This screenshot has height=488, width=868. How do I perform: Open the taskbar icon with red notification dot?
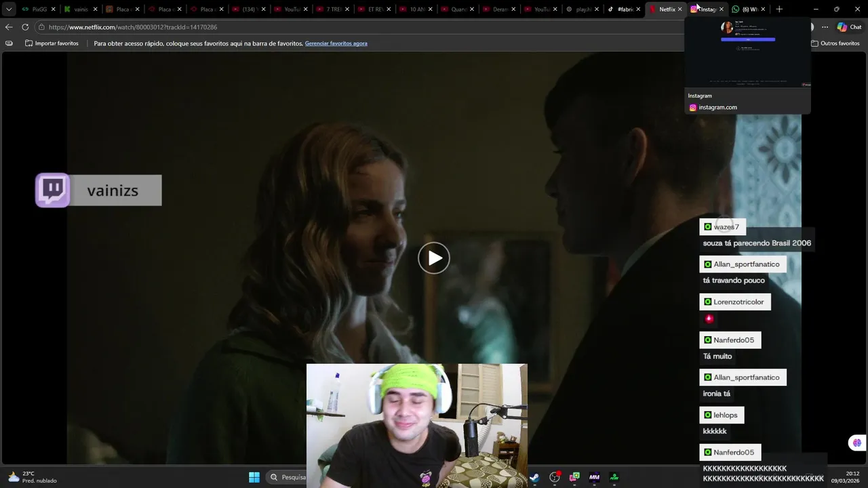[555, 477]
